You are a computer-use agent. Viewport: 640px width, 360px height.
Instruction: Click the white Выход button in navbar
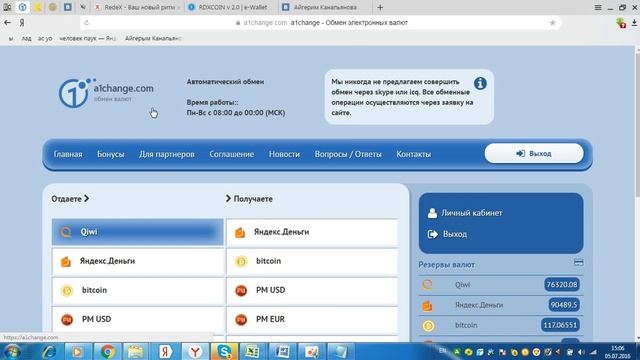(534, 153)
